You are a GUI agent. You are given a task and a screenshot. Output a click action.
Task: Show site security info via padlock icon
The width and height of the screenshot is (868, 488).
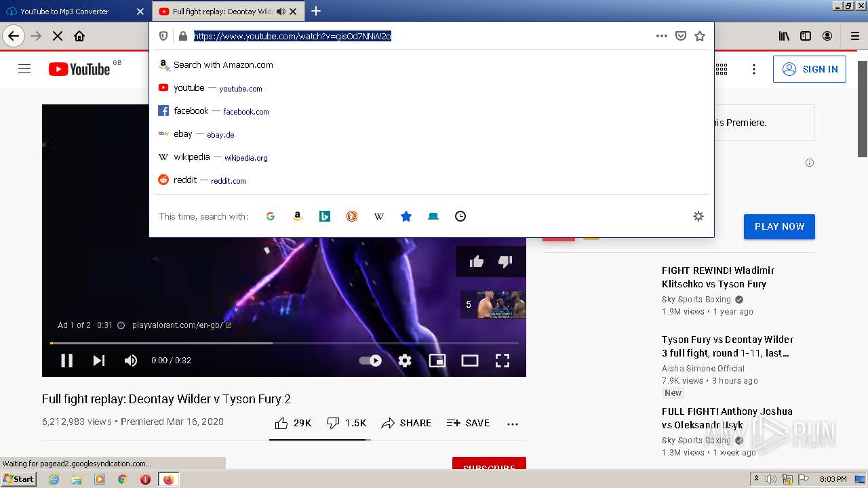pos(182,36)
